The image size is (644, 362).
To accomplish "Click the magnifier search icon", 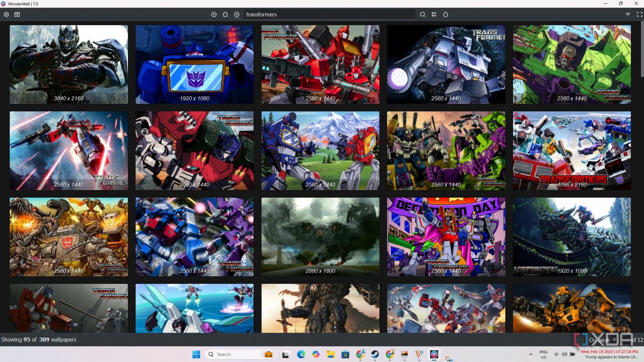I will click(x=423, y=14).
